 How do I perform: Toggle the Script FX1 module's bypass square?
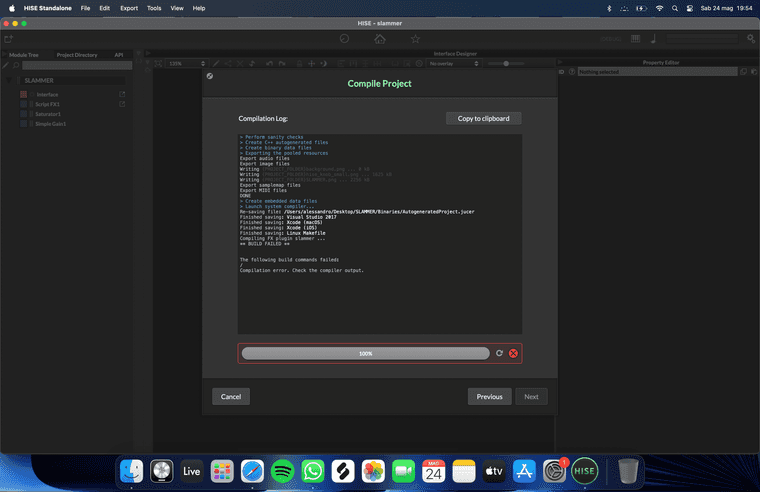(23, 104)
